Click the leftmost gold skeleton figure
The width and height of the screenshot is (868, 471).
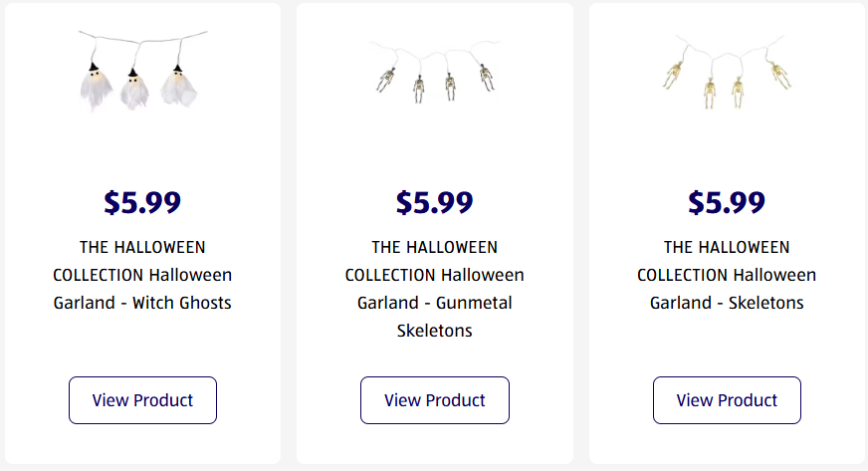672,78
